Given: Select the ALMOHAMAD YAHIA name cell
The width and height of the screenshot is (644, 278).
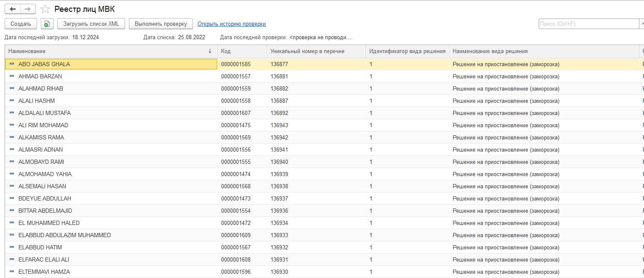Looking at the screenshot, I should coord(111,174).
